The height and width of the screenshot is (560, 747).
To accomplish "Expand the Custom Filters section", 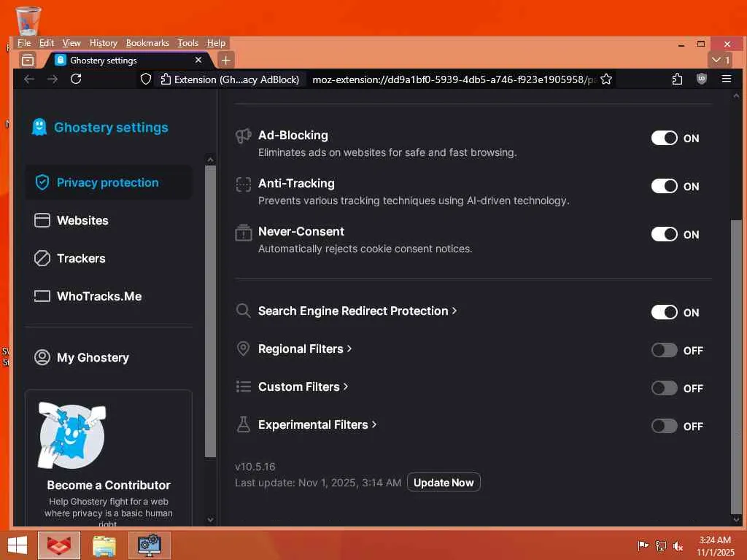I will pyautogui.click(x=303, y=386).
